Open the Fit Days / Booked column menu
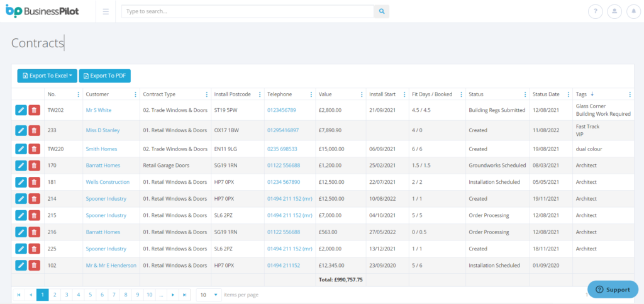Viewport: 644px width, 304px height. point(461,94)
